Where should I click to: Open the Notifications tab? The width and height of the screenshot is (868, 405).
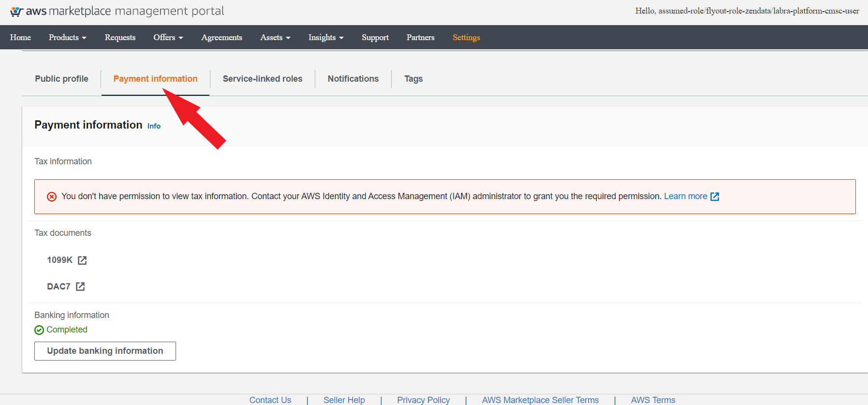(353, 79)
